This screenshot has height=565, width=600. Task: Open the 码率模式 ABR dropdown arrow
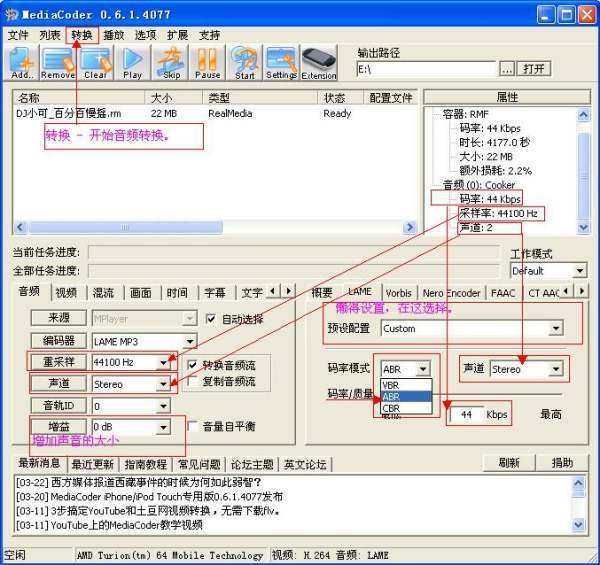(423, 369)
